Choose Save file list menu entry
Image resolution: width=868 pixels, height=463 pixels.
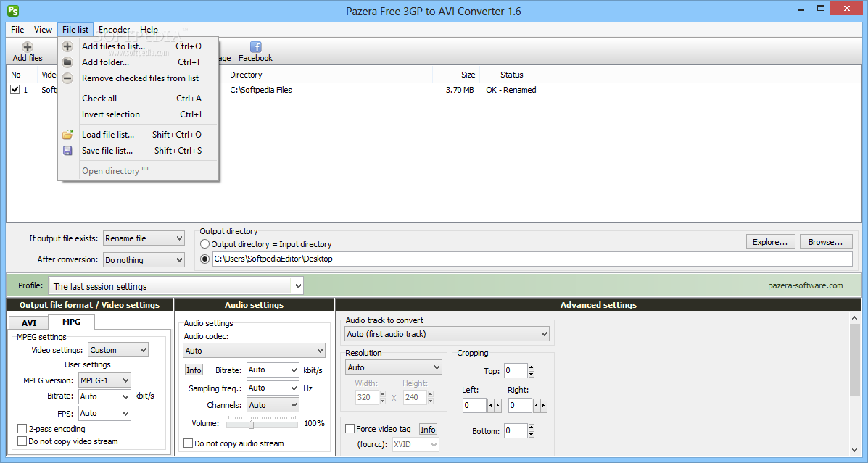[139, 151]
